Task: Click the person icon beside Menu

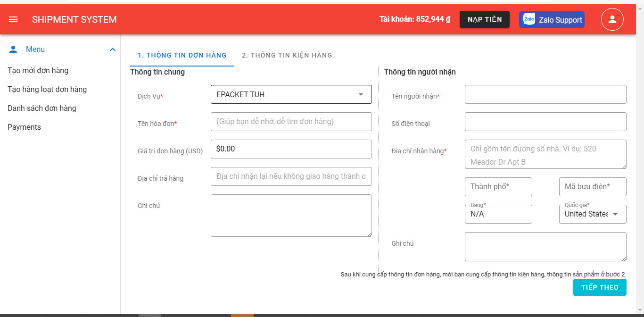Action: tap(13, 50)
